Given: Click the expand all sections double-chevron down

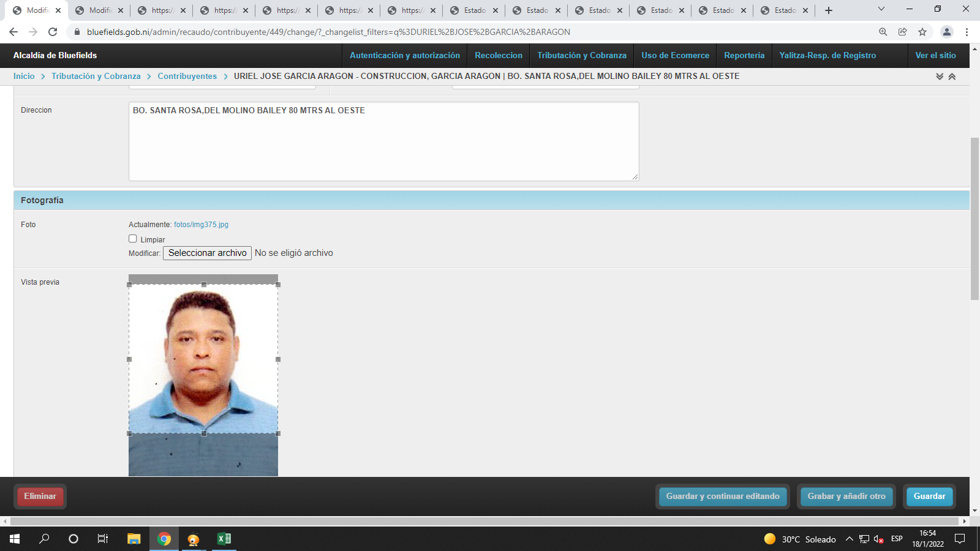Looking at the screenshot, I should point(940,77).
